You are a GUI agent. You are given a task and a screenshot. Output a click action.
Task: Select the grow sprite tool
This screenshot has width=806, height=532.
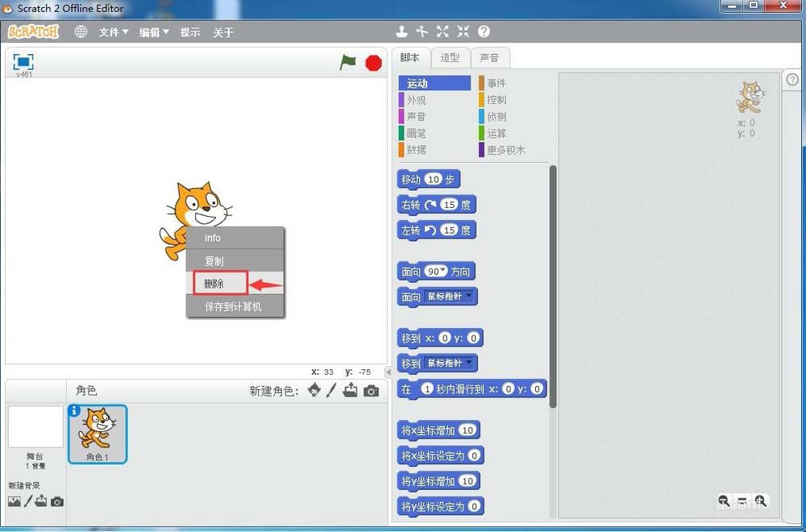click(x=442, y=31)
